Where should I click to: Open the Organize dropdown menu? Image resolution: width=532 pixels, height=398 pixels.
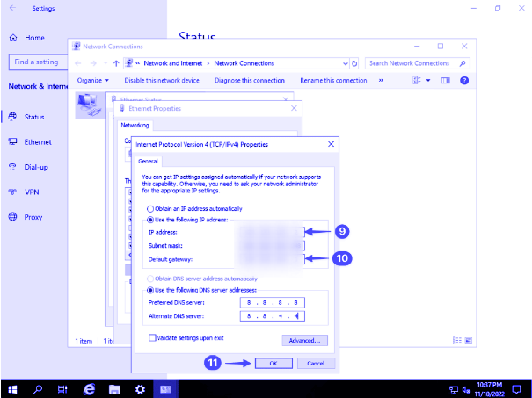click(x=92, y=80)
